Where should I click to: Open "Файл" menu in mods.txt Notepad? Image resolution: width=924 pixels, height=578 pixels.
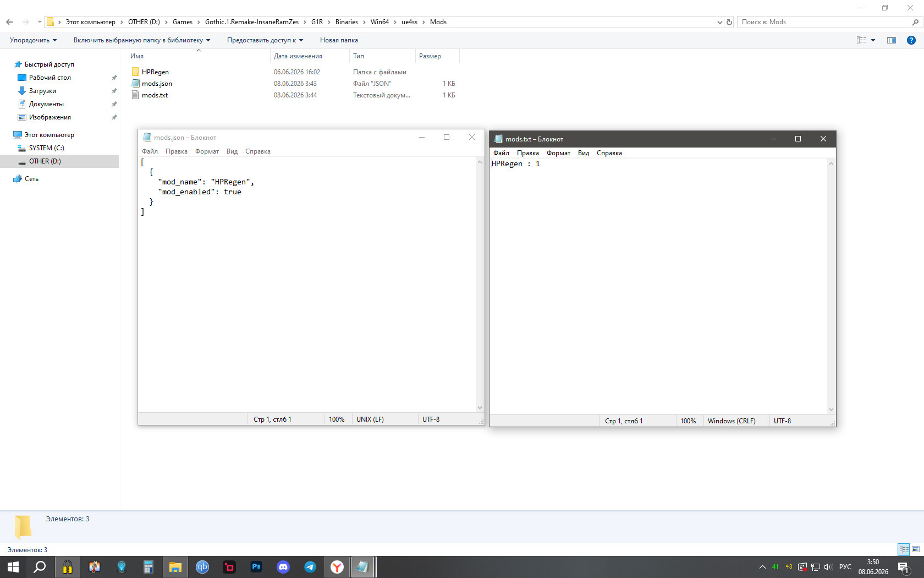[x=501, y=153]
